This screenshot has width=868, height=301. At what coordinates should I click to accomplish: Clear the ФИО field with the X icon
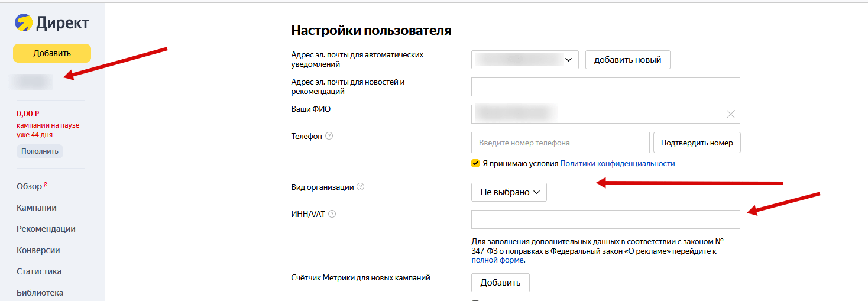[x=730, y=114]
